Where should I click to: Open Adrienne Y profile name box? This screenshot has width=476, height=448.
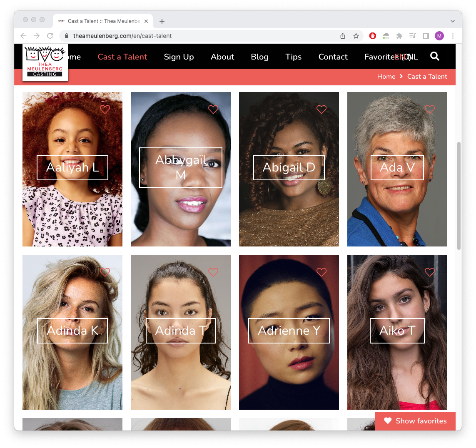(x=289, y=331)
